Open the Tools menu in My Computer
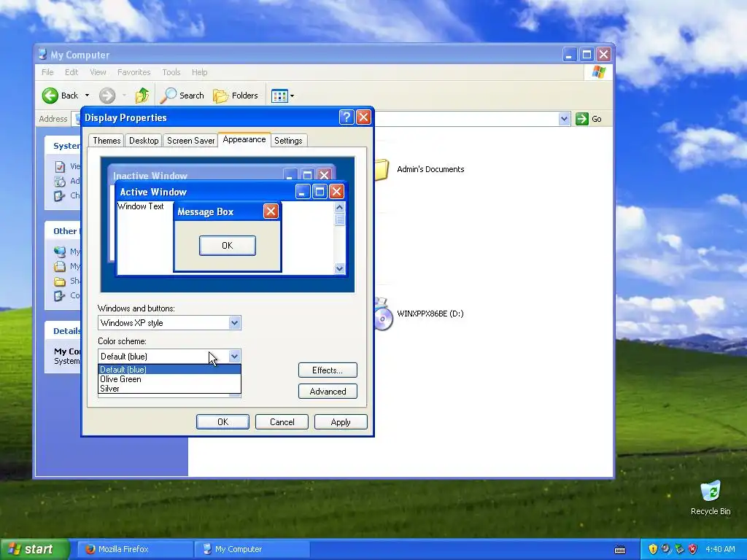747x560 pixels. (171, 72)
